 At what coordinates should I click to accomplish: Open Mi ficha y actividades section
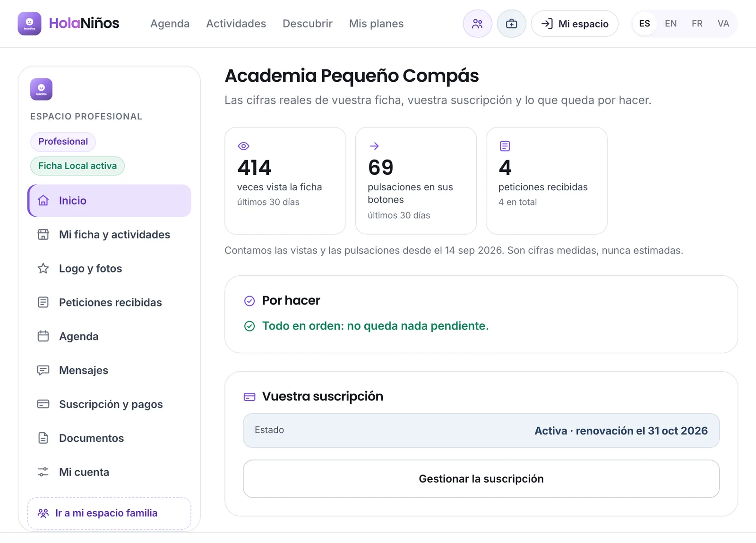[109, 235]
